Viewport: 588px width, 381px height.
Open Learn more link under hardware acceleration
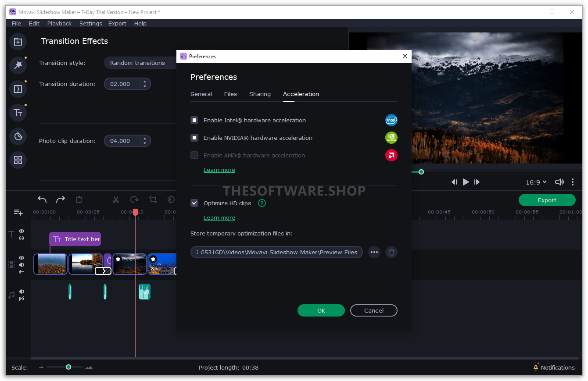219,170
